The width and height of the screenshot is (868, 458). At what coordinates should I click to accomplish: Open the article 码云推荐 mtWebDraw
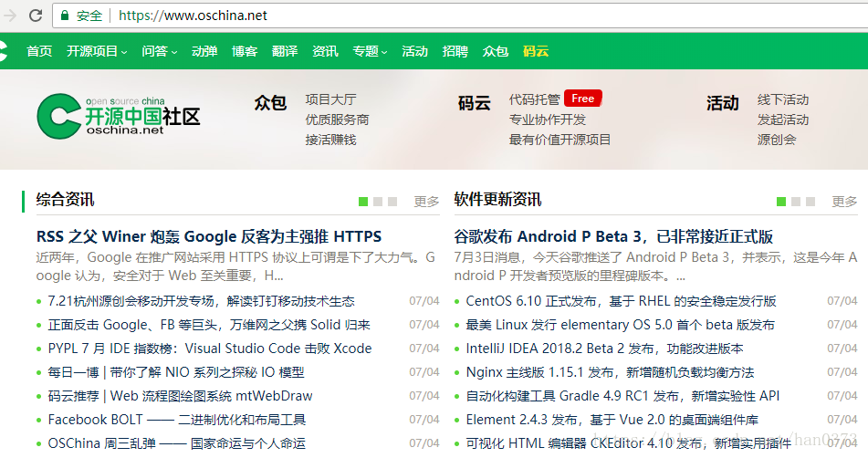(x=180, y=396)
